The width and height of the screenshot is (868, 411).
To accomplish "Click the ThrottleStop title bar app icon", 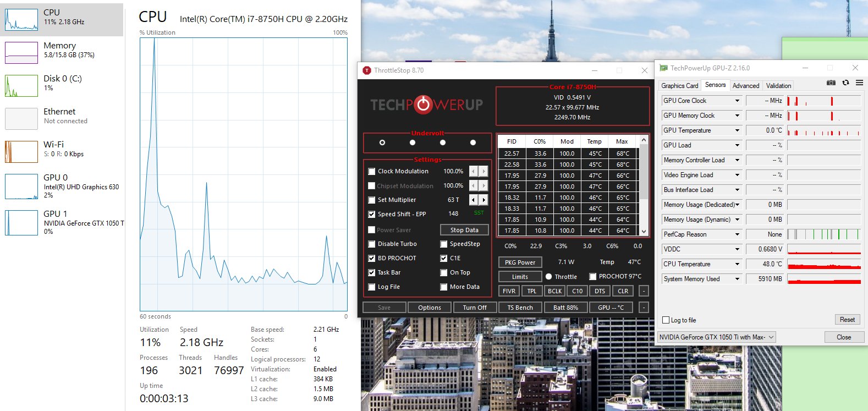I will [367, 70].
